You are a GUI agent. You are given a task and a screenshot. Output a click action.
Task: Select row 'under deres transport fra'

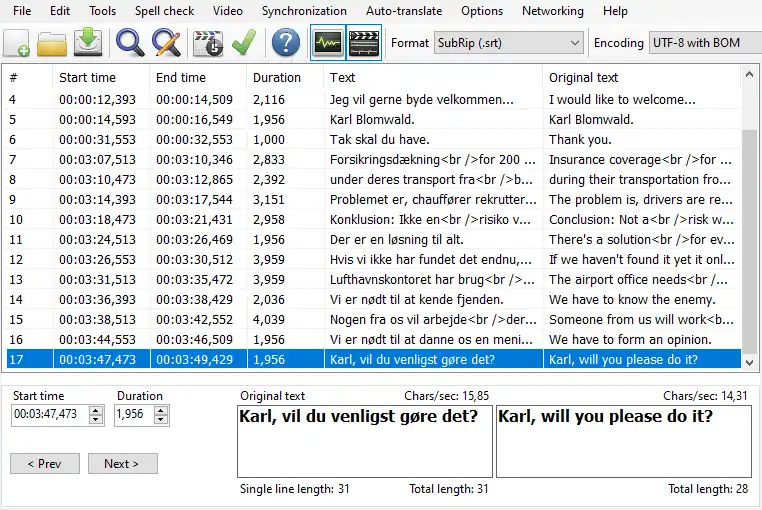click(x=374, y=179)
